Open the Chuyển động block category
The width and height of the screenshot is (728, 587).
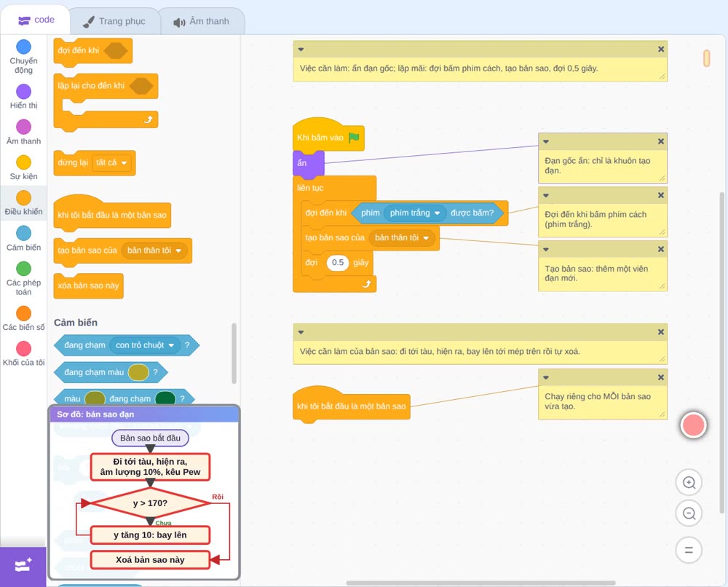(23, 56)
